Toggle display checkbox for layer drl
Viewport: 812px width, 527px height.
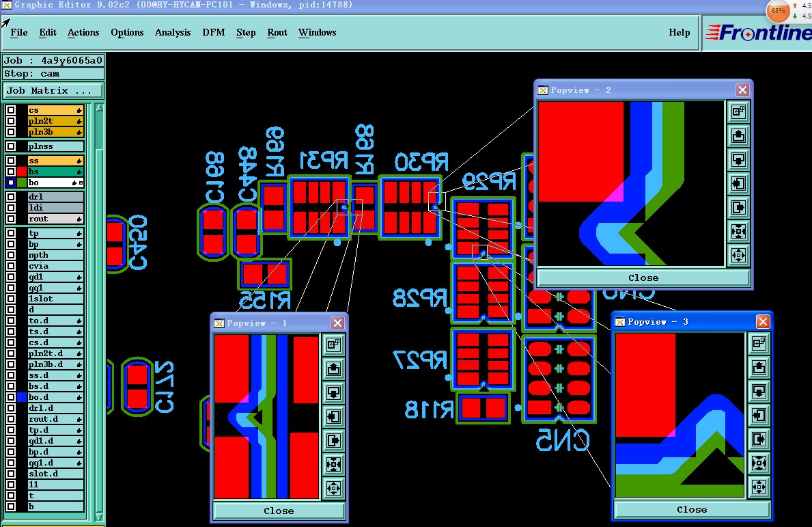pos(11,196)
